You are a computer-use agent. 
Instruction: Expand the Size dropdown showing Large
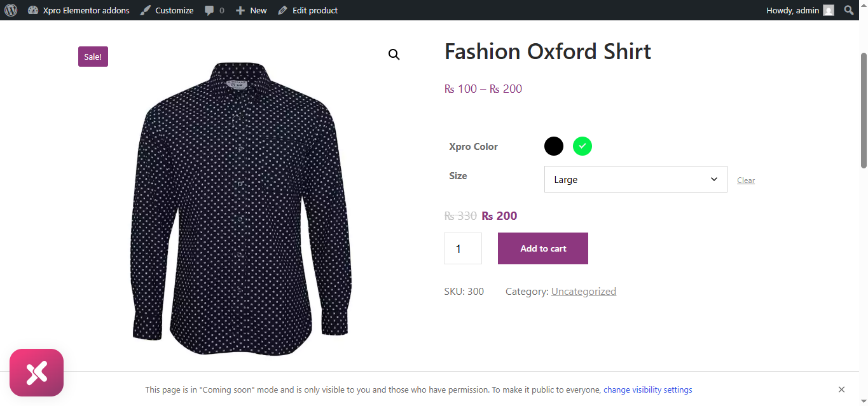(x=635, y=179)
